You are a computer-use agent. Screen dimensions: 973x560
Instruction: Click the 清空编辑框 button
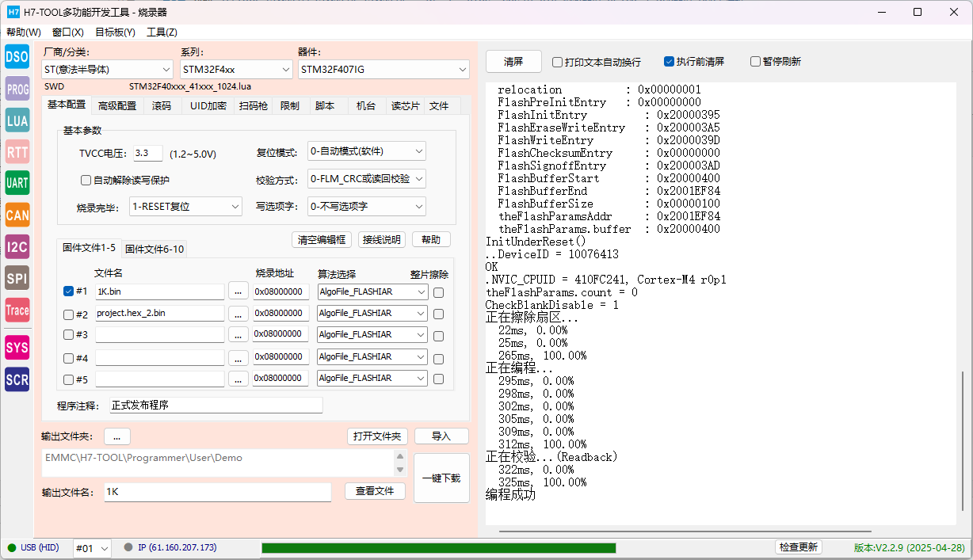click(x=321, y=240)
